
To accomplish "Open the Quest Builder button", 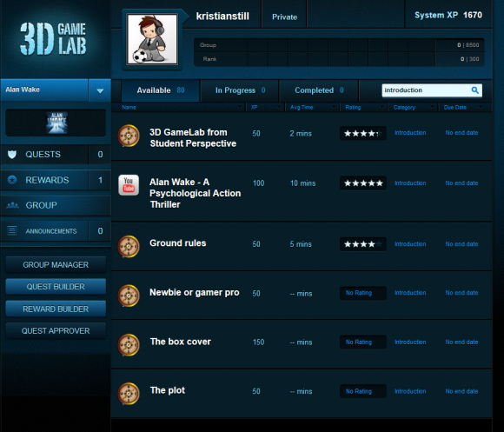I will (56, 287).
